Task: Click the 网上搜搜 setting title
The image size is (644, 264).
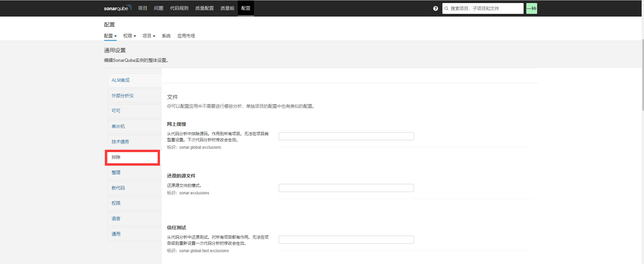Action: coord(177,124)
